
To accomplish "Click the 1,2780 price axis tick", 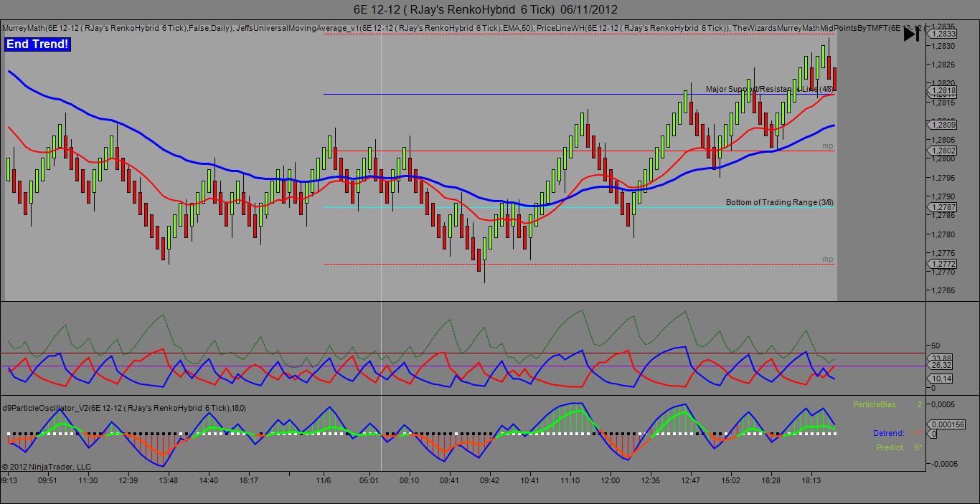I will 942,234.
